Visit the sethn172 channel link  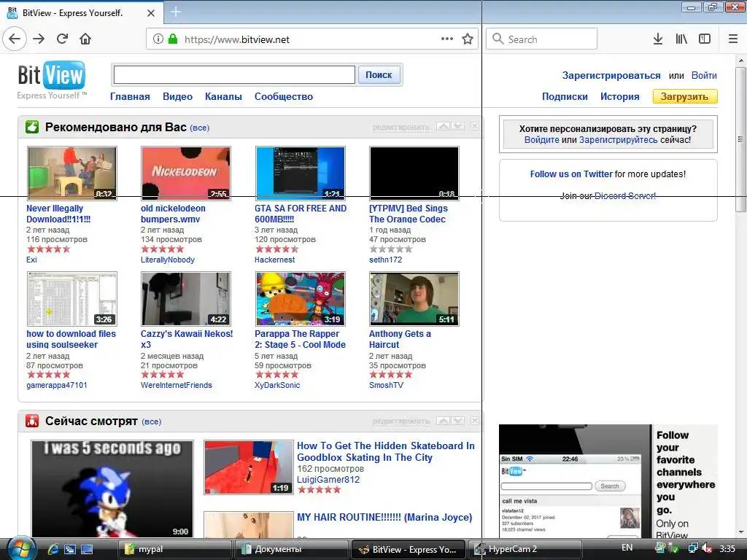point(385,260)
